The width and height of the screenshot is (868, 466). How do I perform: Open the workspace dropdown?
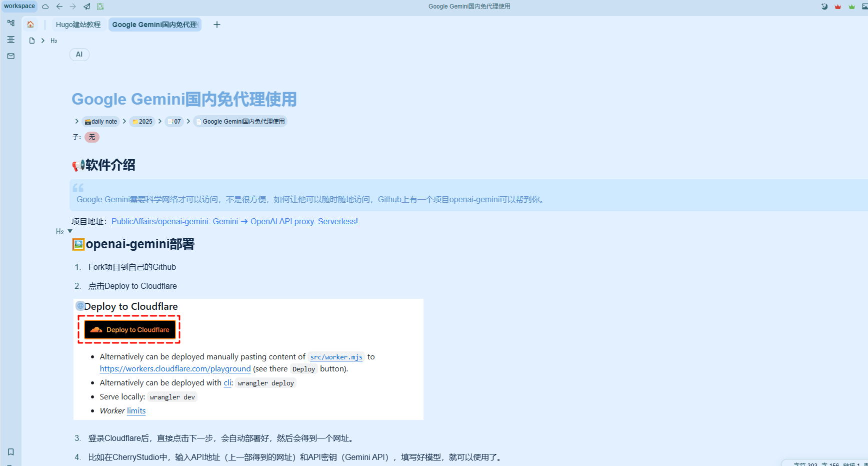point(19,6)
